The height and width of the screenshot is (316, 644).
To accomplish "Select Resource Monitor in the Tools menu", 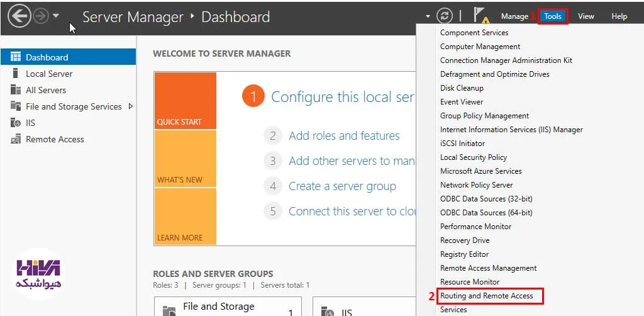I will [469, 282].
